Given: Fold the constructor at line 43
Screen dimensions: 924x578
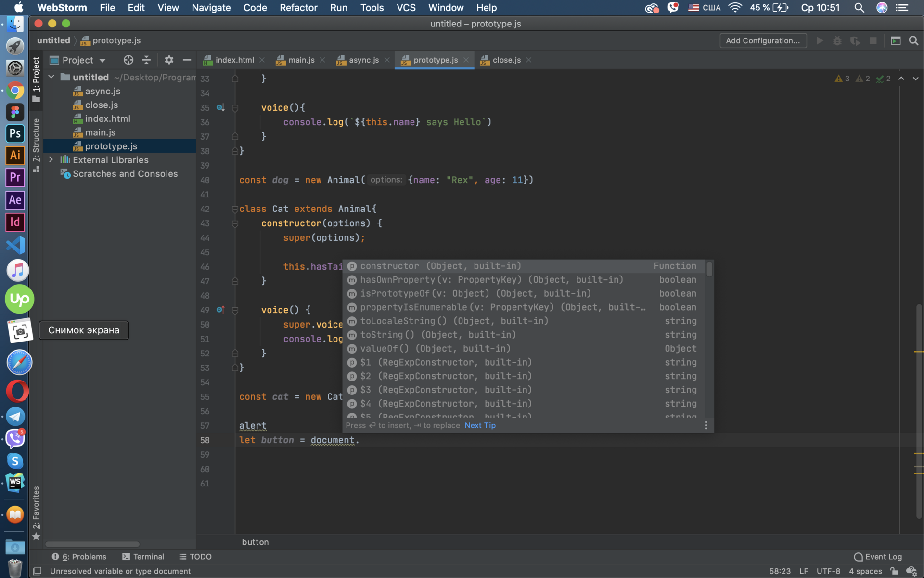Looking at the screenshot, I should 235,223.
